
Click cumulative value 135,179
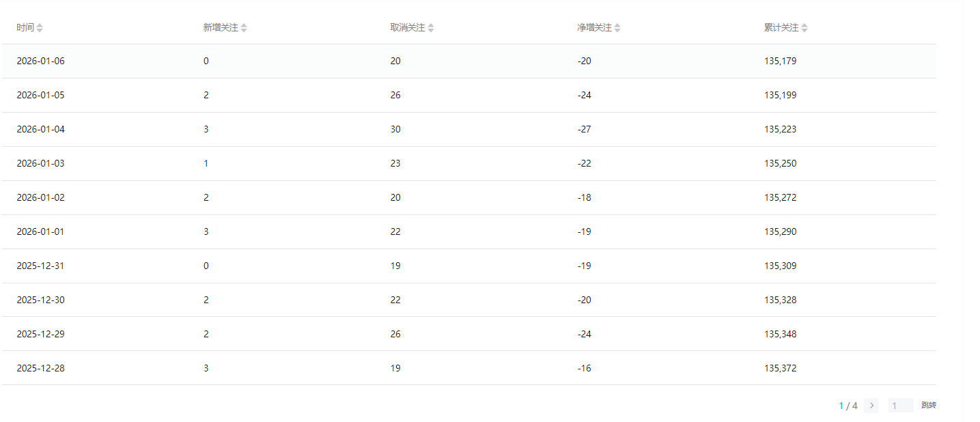(780, 61)
